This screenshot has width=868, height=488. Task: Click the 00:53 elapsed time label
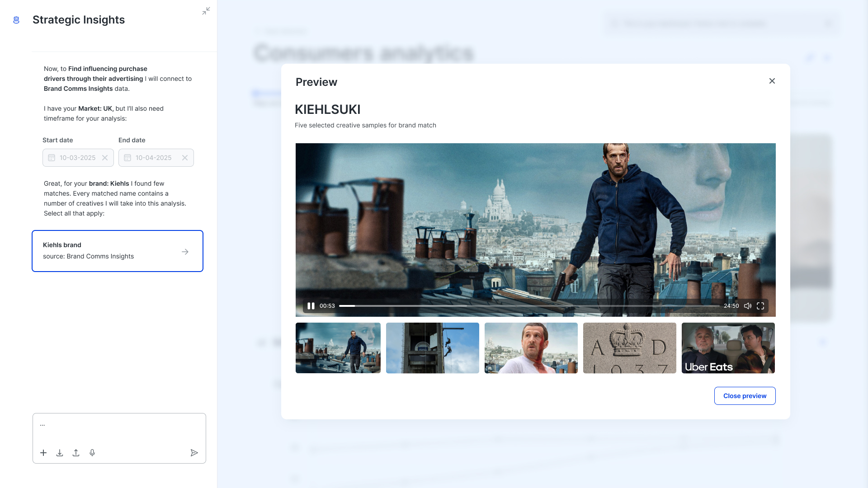pyautogui.click(x=327, y=306)
